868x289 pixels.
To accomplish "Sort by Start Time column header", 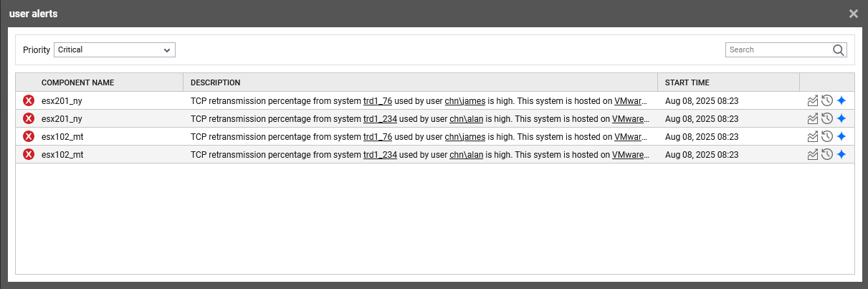I will (x=687, y=82).
